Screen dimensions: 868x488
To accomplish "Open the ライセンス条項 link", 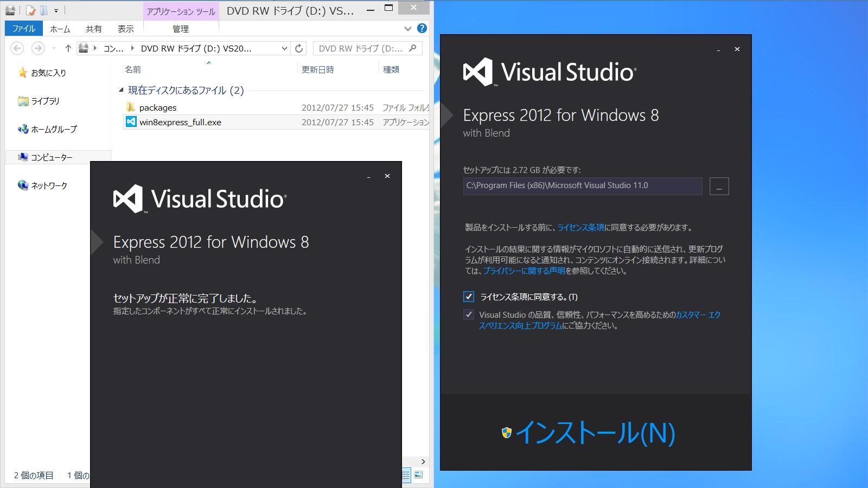I will pos(580,228).
